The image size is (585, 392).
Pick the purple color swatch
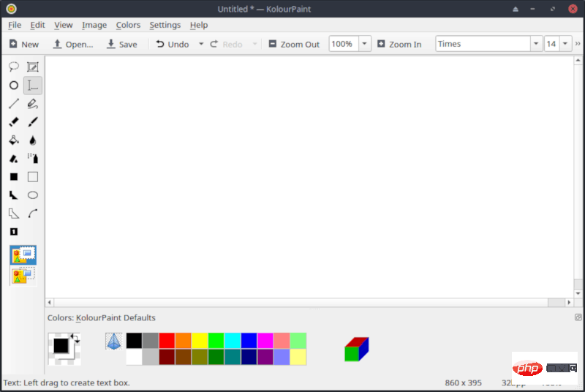click(x=265, y=357)
